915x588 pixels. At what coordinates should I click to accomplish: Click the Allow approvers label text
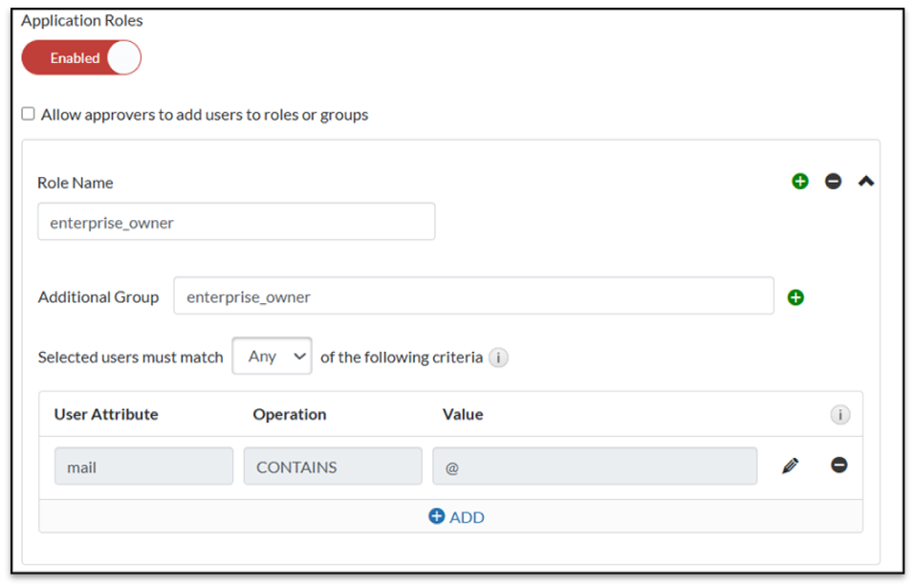[x=205, y=115]
